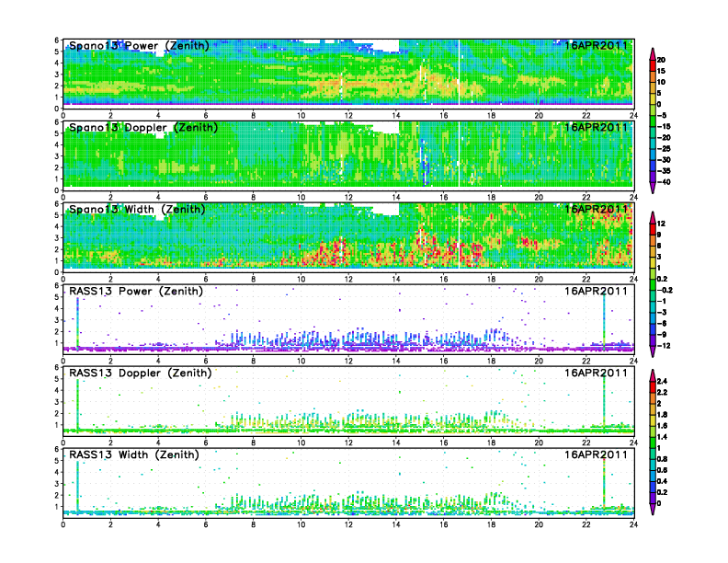The image size is (728, 563).
Task: Click x-axis tick '8' under Spano13 Doppler panel
Action: (254, 198)
